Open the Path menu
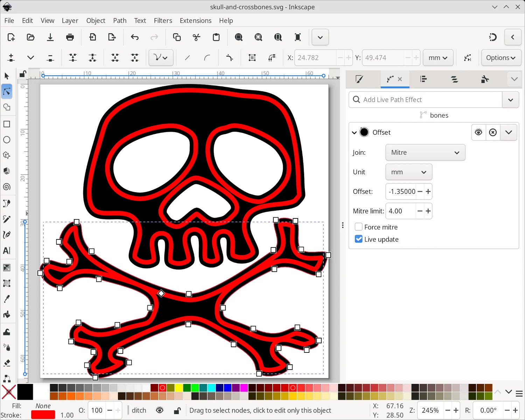This screenshot has height=420, width=525. click(x=120, y=21)
